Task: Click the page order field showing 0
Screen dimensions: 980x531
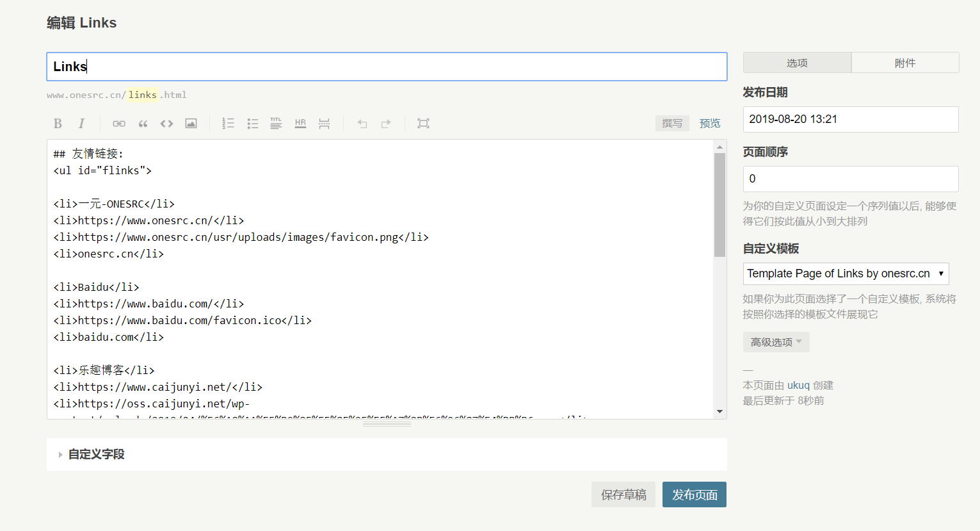Action: pos(851,179)
